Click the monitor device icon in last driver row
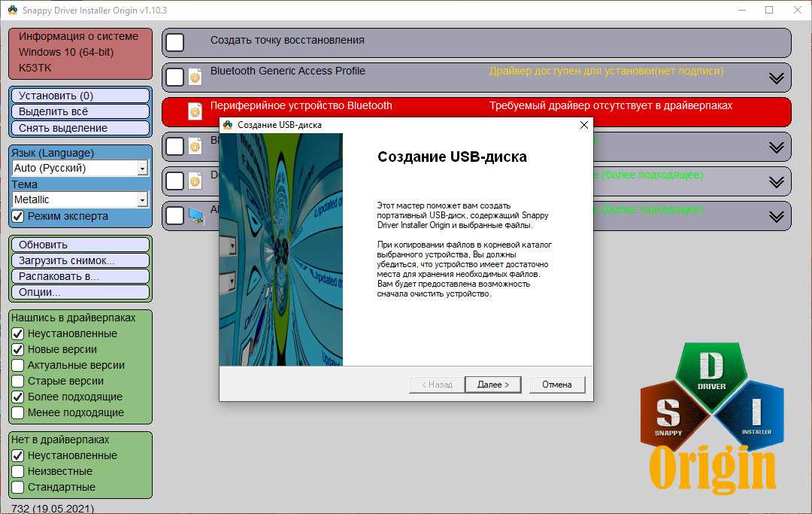Screen dimensions: 812x514 pyautogui.click(x=195, y=215)
